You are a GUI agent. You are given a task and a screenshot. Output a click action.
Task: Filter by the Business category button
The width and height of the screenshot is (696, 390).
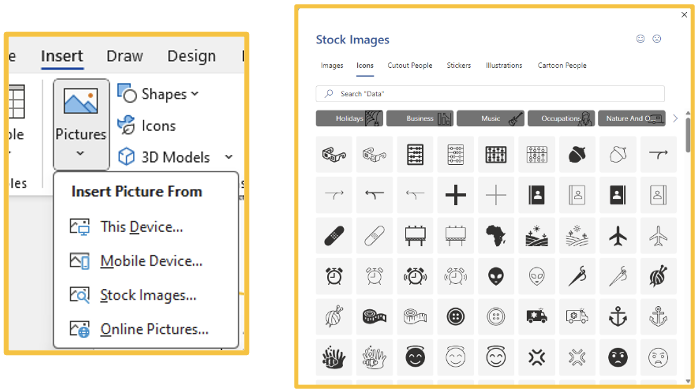(x=420, y=118)
